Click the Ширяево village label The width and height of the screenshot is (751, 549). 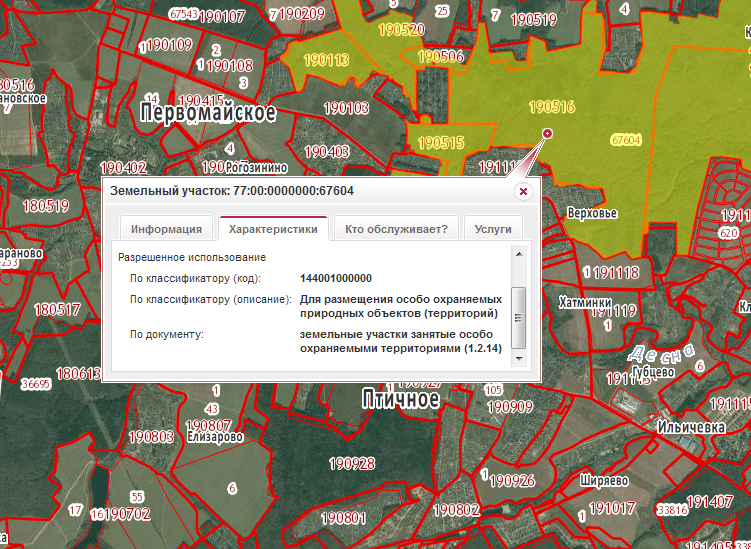604,480
